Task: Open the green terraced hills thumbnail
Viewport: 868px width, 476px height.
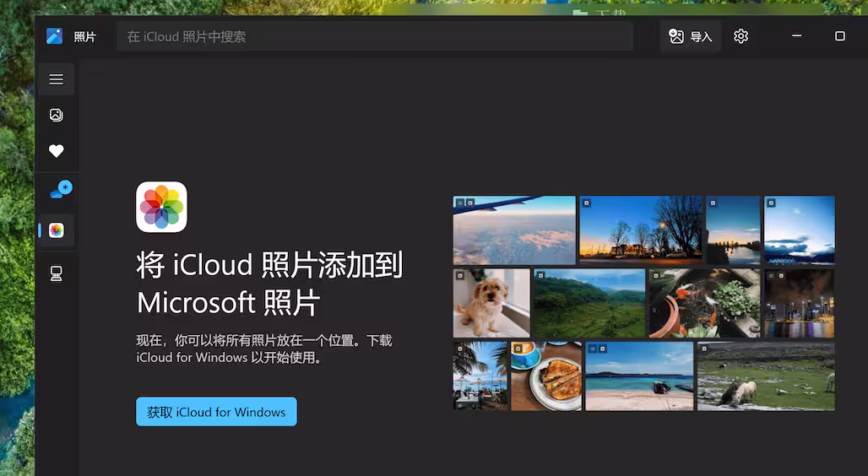Action: [589, 303]
